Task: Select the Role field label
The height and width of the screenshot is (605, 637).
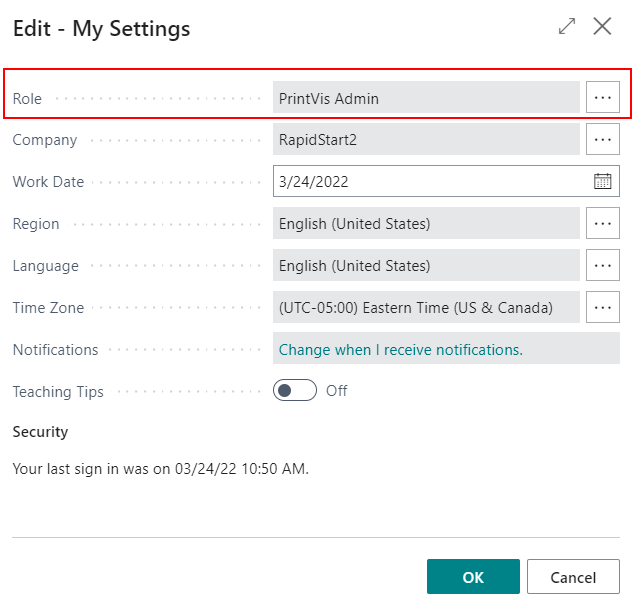Action: coord(27,99)
